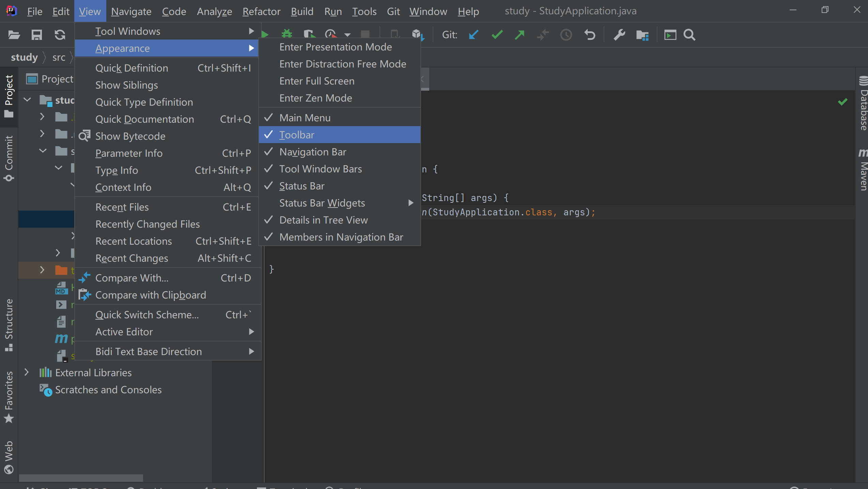Click the Git Rollback undo icon

pyautogui.click(x=590, y=35)
